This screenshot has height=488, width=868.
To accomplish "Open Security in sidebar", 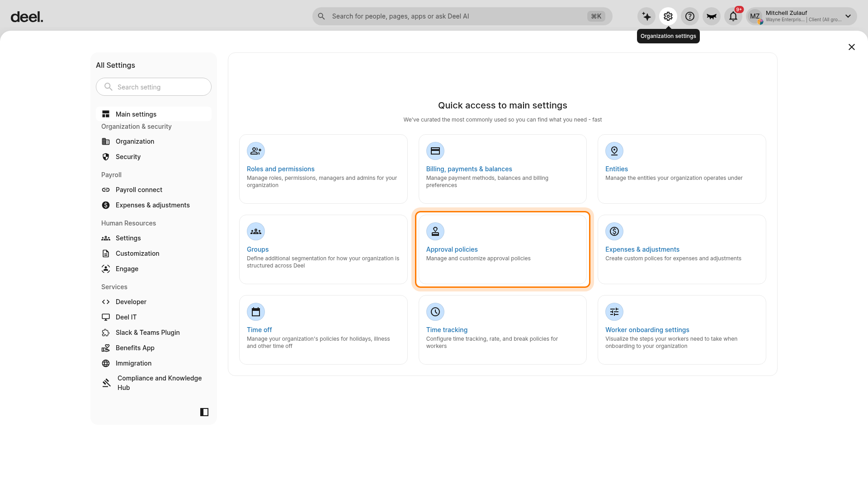I will click(x=154, y=157).
